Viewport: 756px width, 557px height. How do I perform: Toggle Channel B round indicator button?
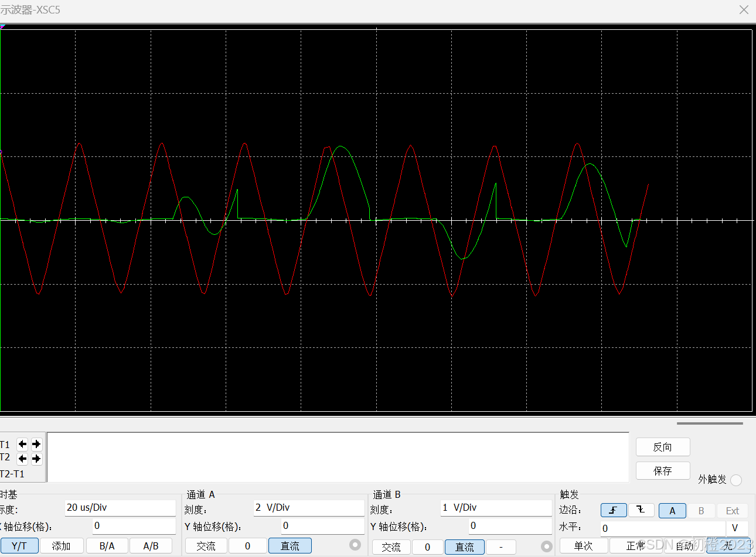(547, 546)
